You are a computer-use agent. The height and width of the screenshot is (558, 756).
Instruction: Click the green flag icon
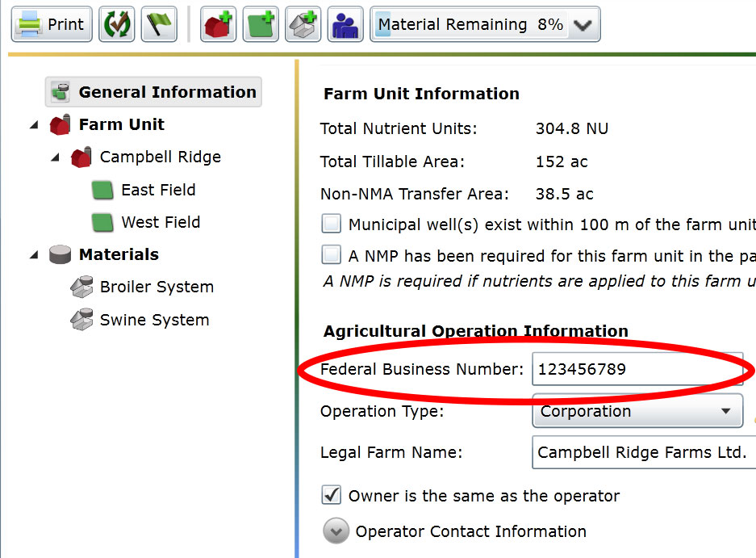[159, 24]
